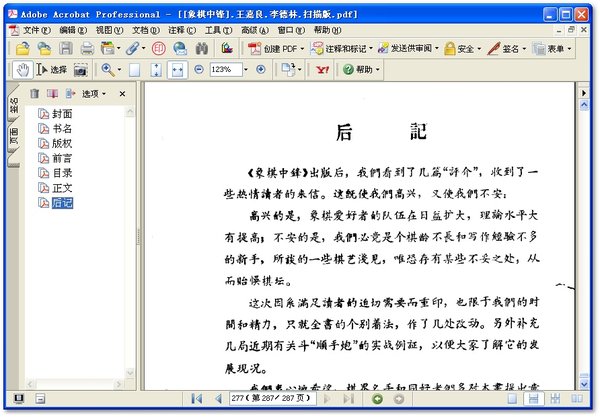Screen dimensions: 600x417
Task: Toggle fit width view icon
Action: [x=178, y=70]
